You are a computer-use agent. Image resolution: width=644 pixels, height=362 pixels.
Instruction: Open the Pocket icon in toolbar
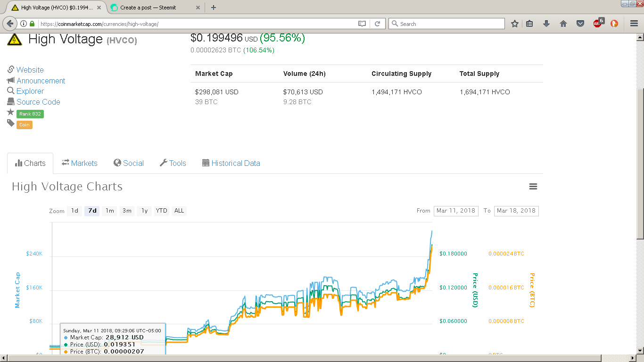581,24
